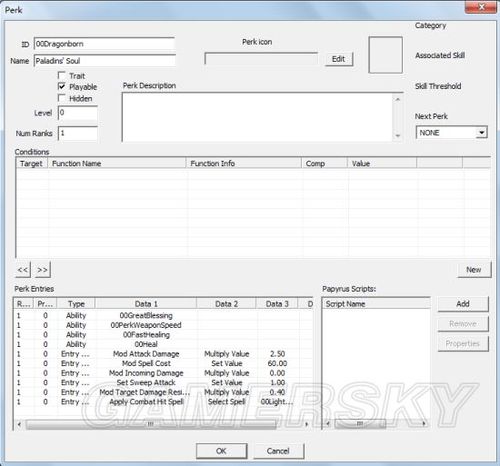This screenshot has width=500, height=466.
Task: Enable the Trait checkbox
Action: tap(62, 75)
